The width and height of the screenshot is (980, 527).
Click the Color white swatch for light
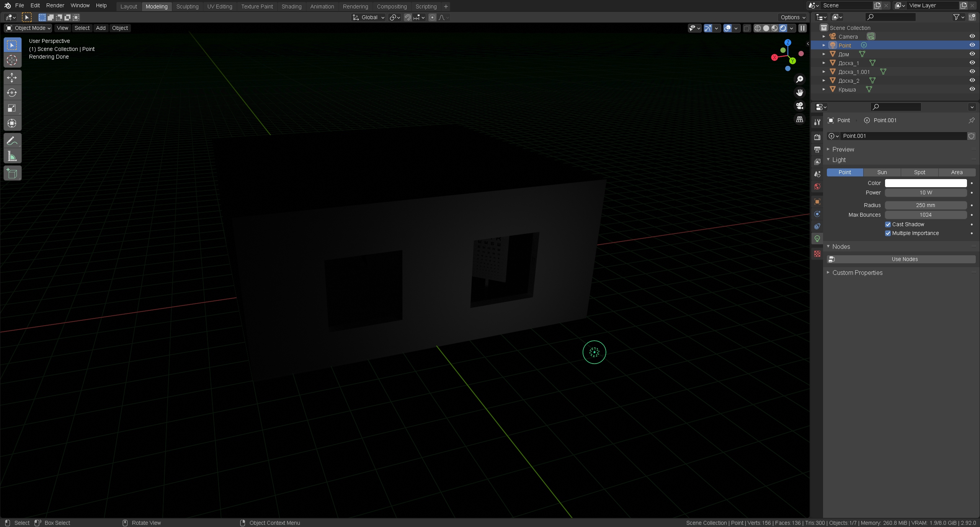coord(925,183)
